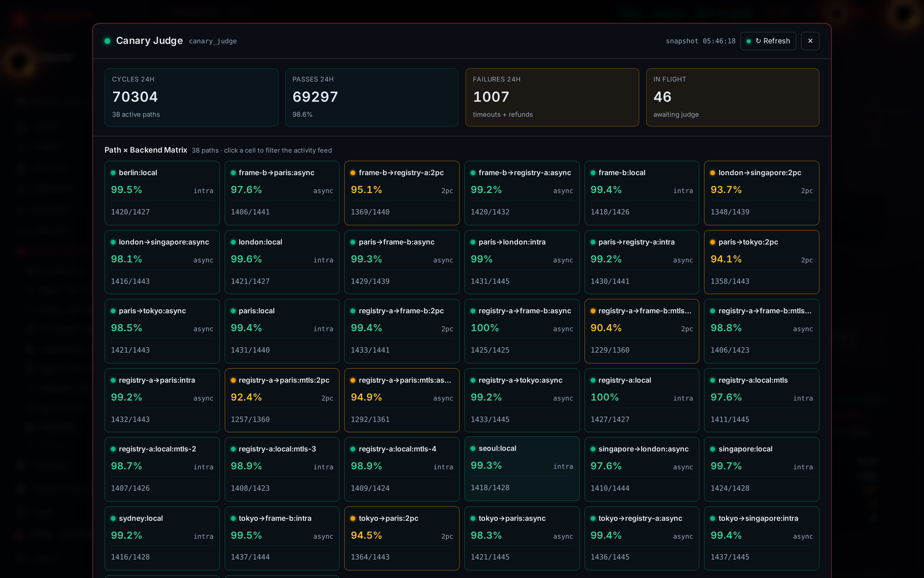This screenshot has width=924, height=578.
Task: Select the singapore→london:async cell
Action: pyautogui.click(x=642, y=469)
